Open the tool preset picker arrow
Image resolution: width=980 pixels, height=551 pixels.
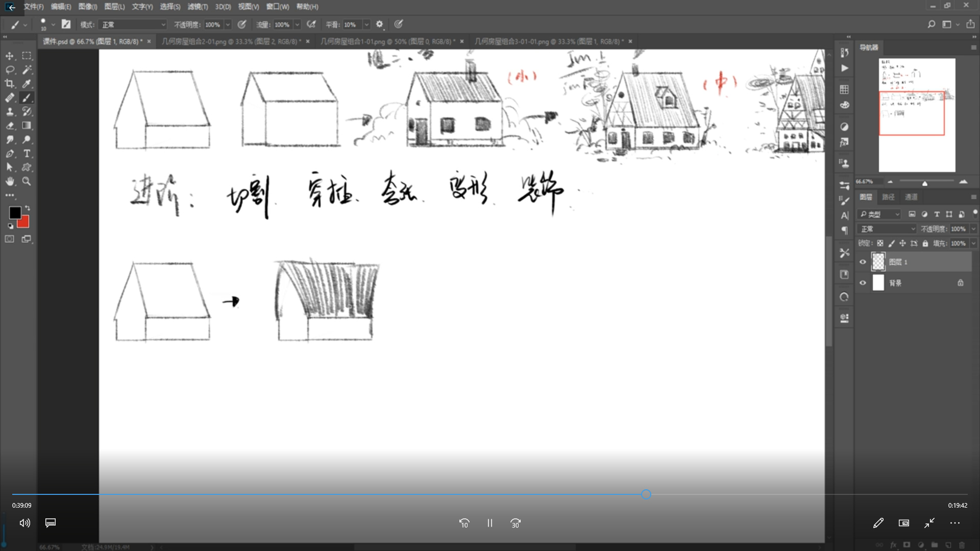(x=25, y=24)
